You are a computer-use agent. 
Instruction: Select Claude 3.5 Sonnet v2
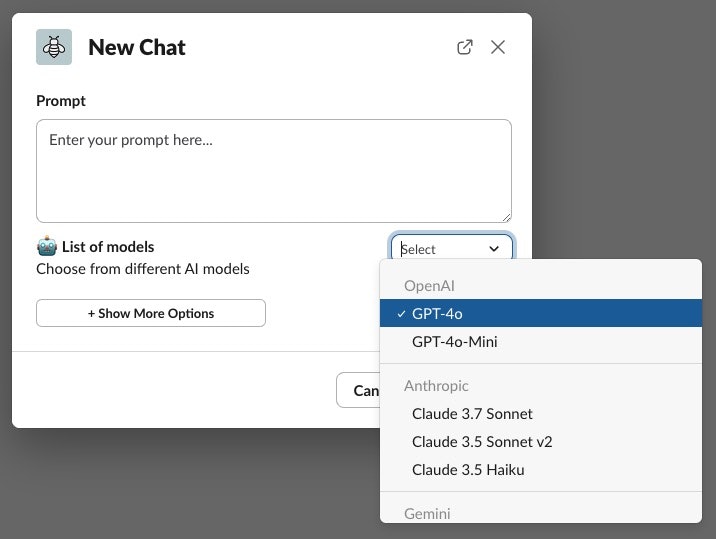click(x=482, y=442)
